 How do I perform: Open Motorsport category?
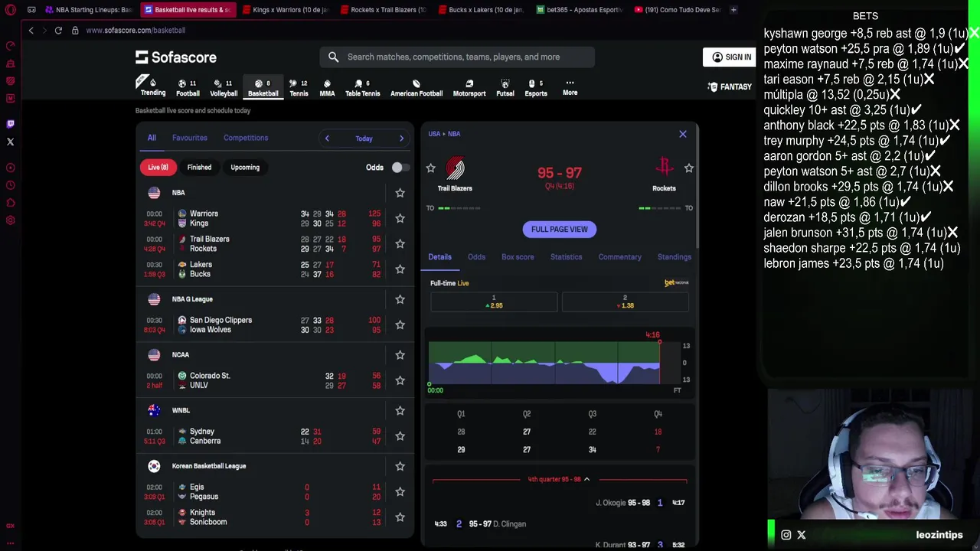click(x=469, y=87)
